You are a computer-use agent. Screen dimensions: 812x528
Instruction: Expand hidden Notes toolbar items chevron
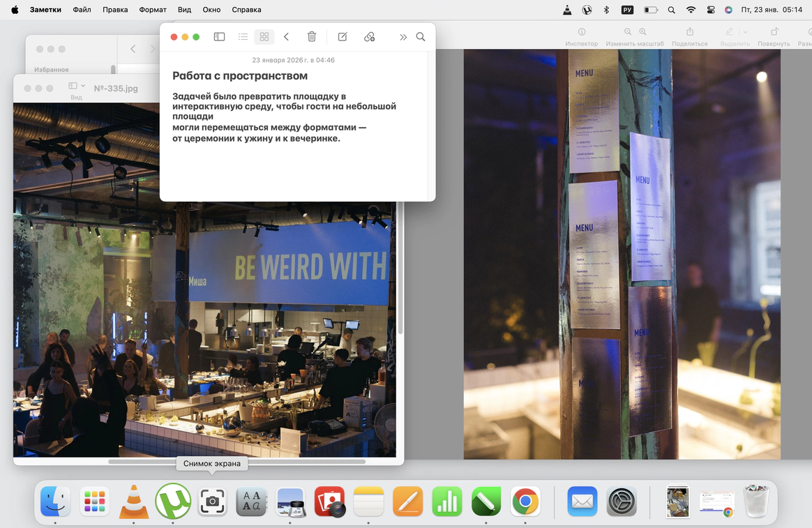pyautogui.click(x=403, y=37)
